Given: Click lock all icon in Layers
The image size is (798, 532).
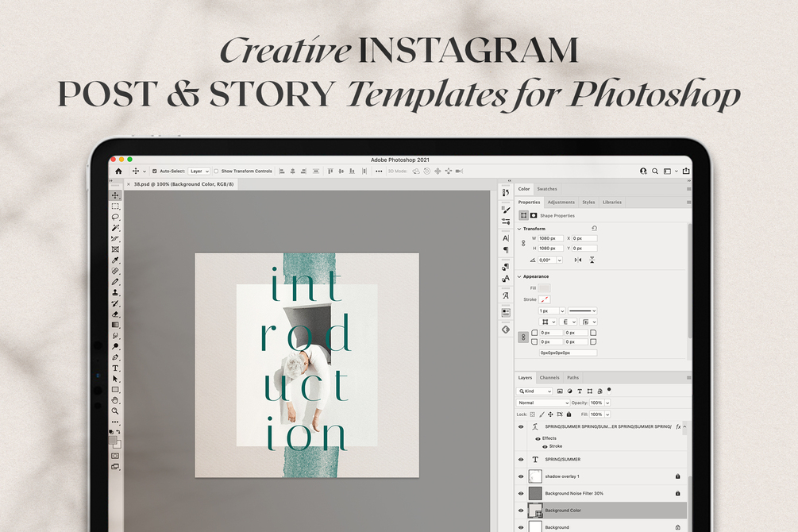Looking at the screenshot, I should tap(569, 414).
